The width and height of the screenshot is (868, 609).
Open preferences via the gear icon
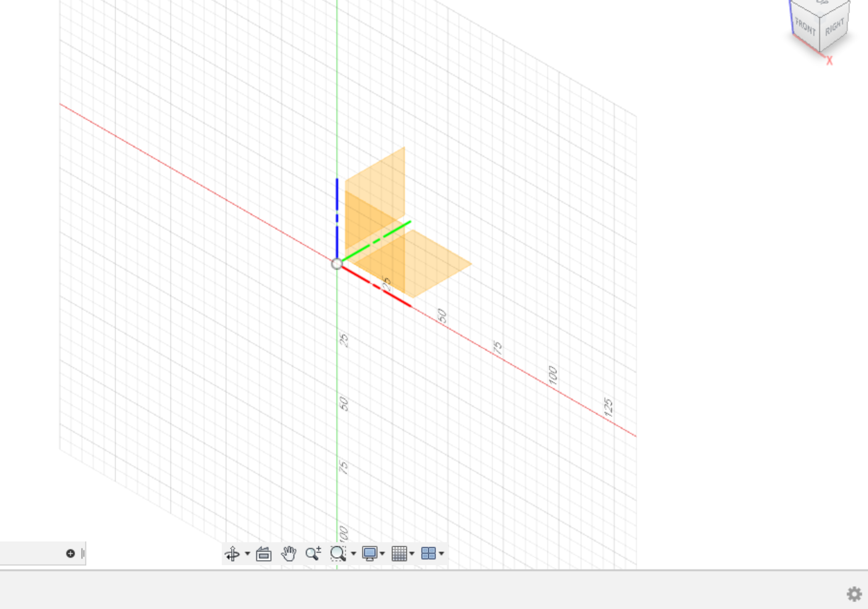(855, 594)
